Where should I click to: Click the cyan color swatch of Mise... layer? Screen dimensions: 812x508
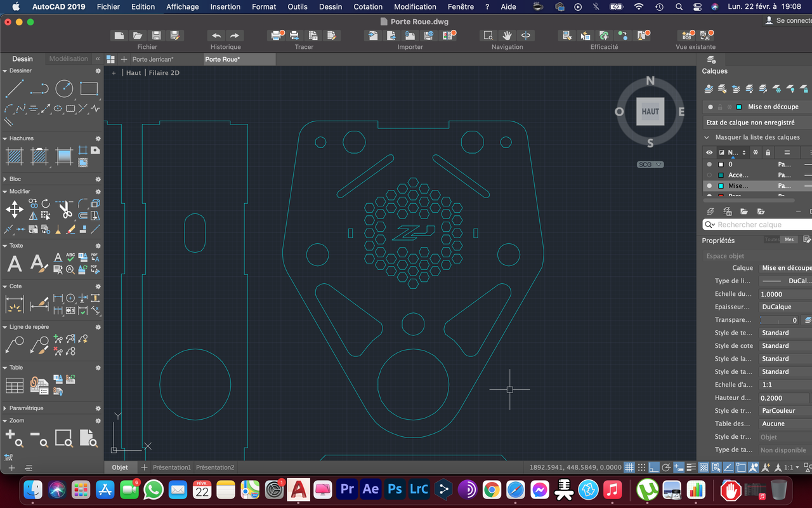pos(721,186)
